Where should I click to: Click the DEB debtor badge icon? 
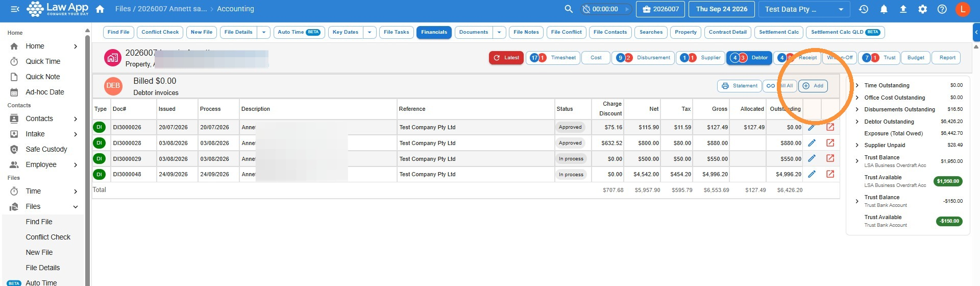(x=113, y=86)
